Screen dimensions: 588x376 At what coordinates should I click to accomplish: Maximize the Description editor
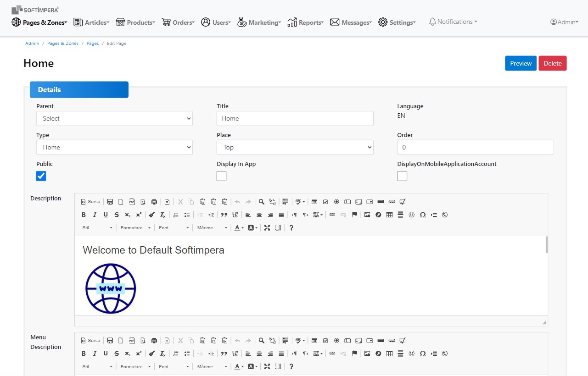267,228
